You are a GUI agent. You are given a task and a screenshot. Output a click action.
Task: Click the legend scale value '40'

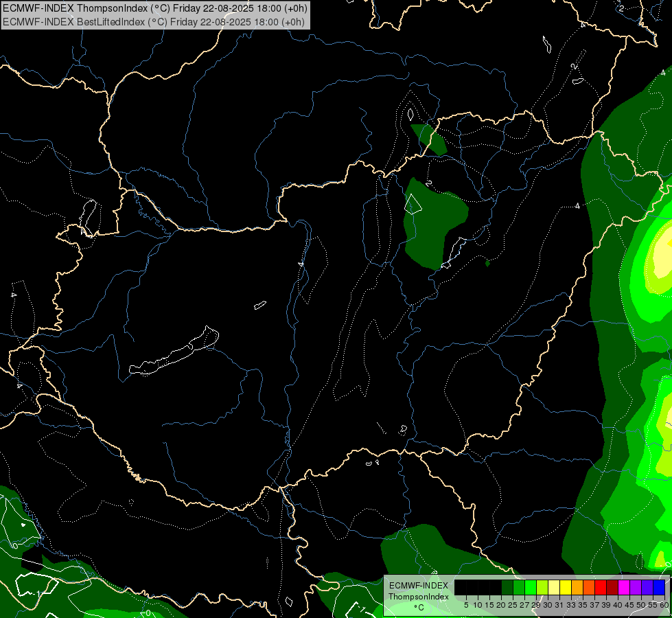pyautogui.click(x=618, y=605)
